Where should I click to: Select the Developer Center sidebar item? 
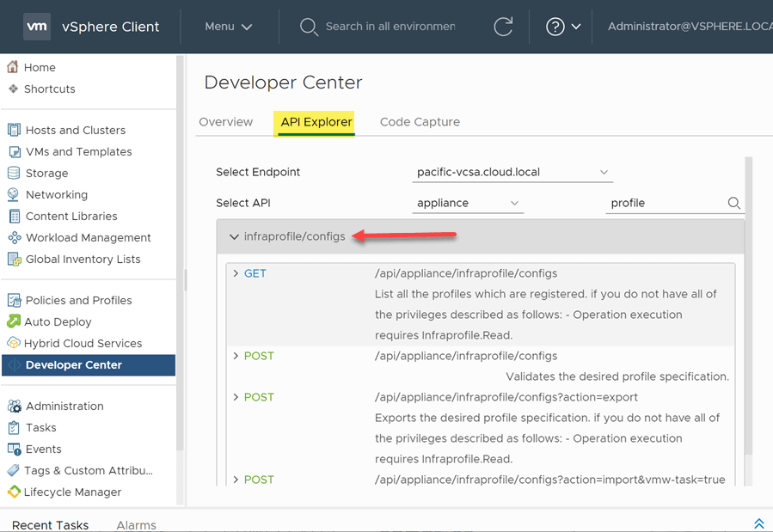coord(89,365)
